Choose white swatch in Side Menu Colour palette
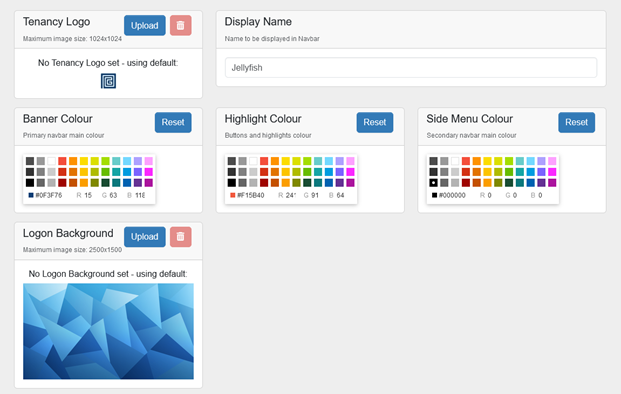621x394 pixels. click(455, 161)
